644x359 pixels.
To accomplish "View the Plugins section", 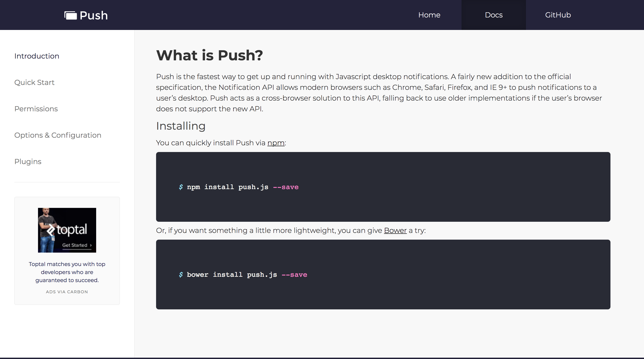I will click(28, 161).
